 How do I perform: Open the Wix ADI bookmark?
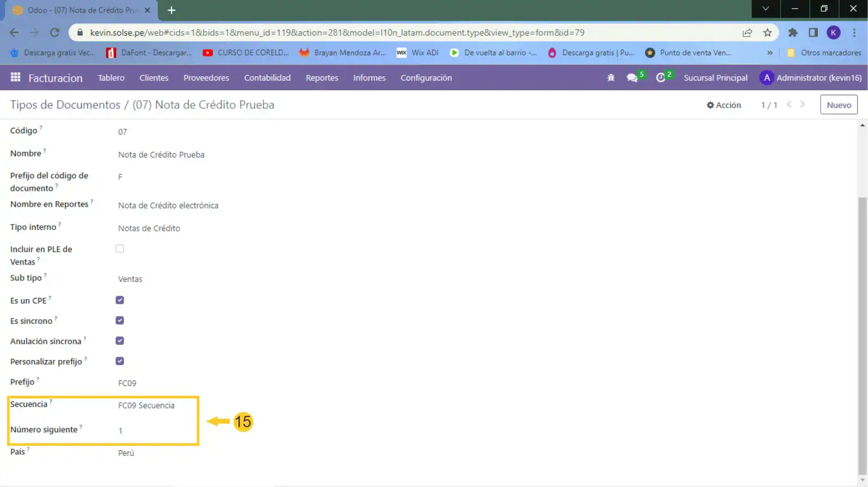418,52
